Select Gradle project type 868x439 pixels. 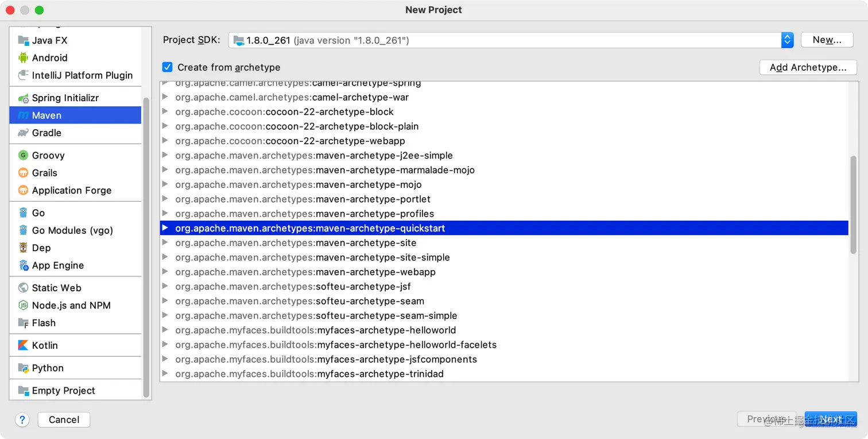(x=75, y=133)
